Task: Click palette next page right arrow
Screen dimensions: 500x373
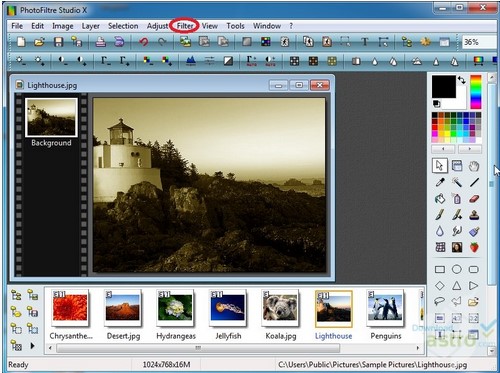Action: point(470,149)
